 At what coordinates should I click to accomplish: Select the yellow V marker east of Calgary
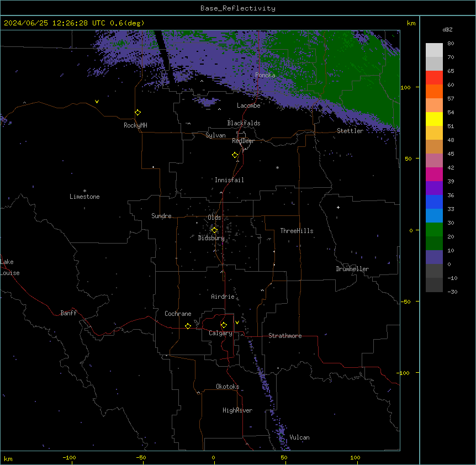pyautogui.click(x=237, y=323)
